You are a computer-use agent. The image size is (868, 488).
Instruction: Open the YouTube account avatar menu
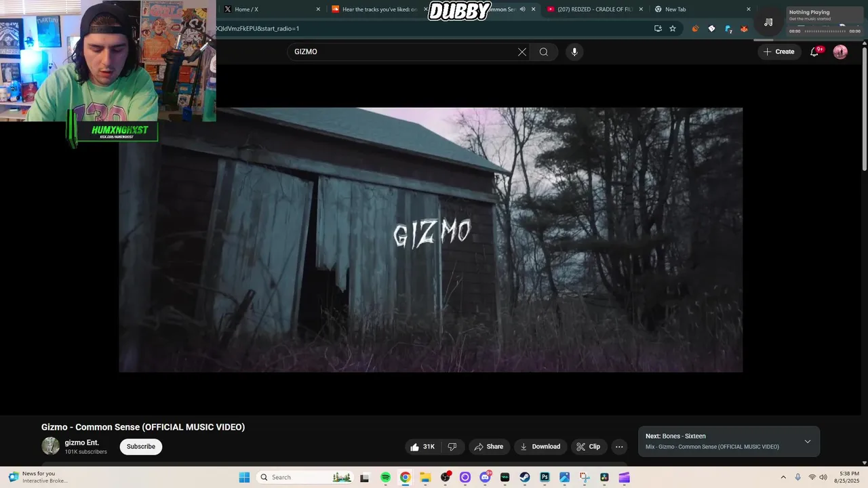pos(840,52)
